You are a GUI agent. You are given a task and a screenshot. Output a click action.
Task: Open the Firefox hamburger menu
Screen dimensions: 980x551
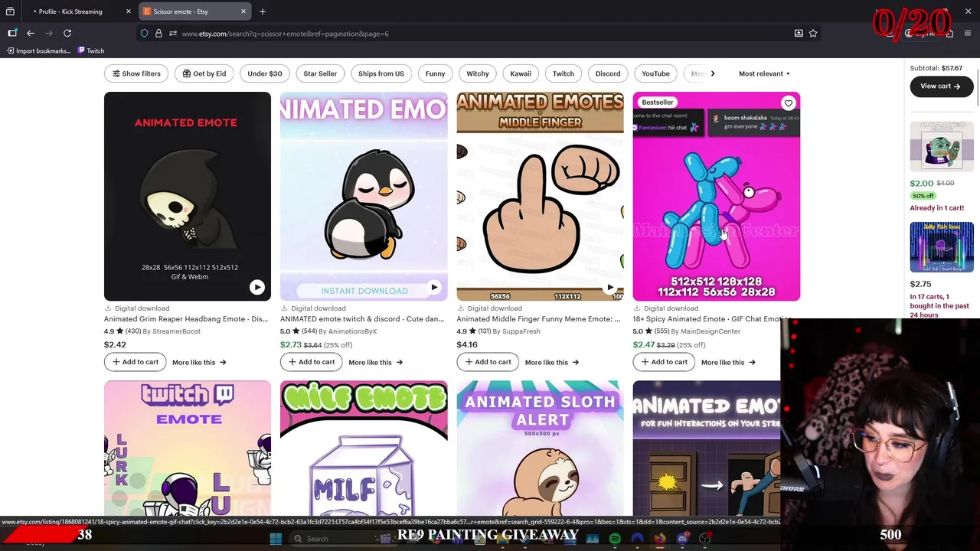(x=969, y=34)
